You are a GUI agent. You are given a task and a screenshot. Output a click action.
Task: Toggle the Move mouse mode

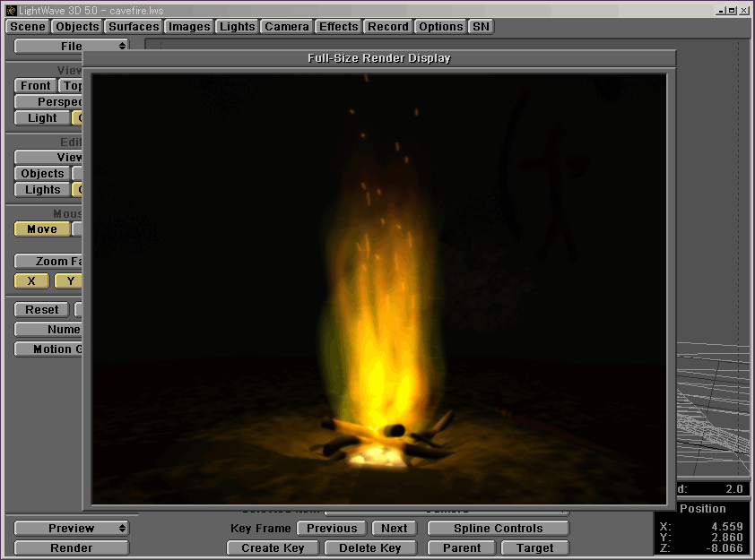(42, 229)
